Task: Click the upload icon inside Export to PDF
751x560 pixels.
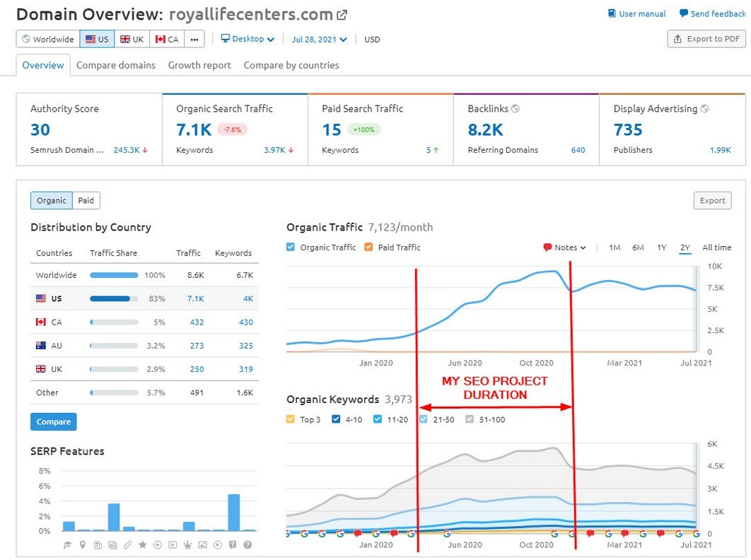Action: (677, 40)
